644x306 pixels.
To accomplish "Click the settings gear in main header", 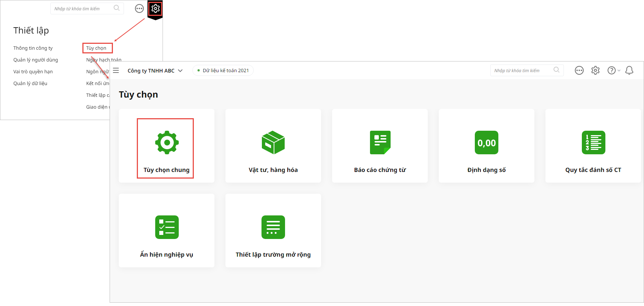I will point(595,70).
